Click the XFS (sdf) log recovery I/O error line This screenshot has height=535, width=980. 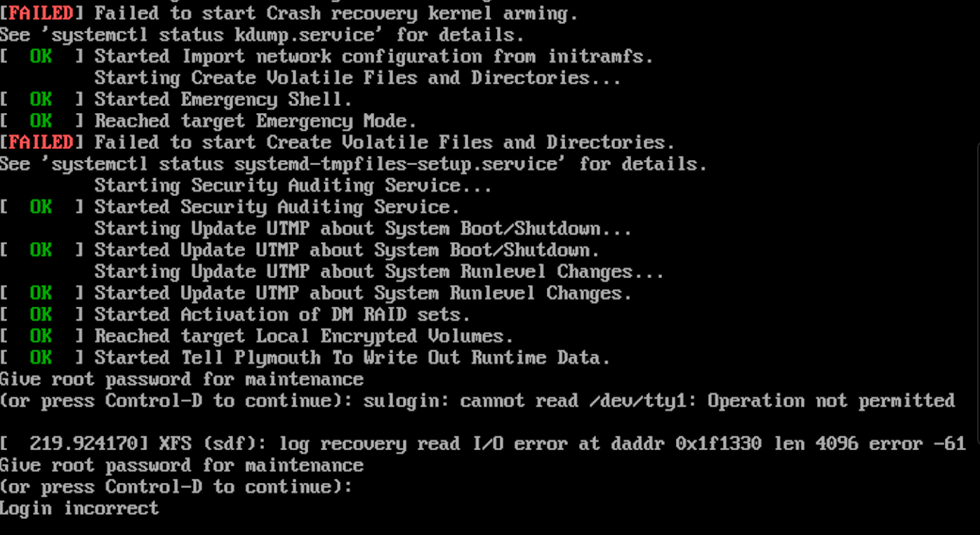click(483, 444)
